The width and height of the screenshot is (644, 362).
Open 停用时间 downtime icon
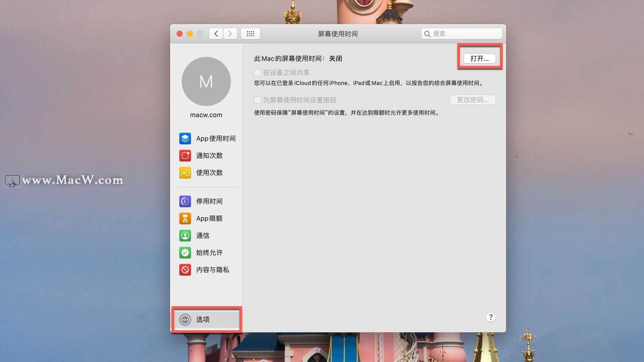pos(185,201)
